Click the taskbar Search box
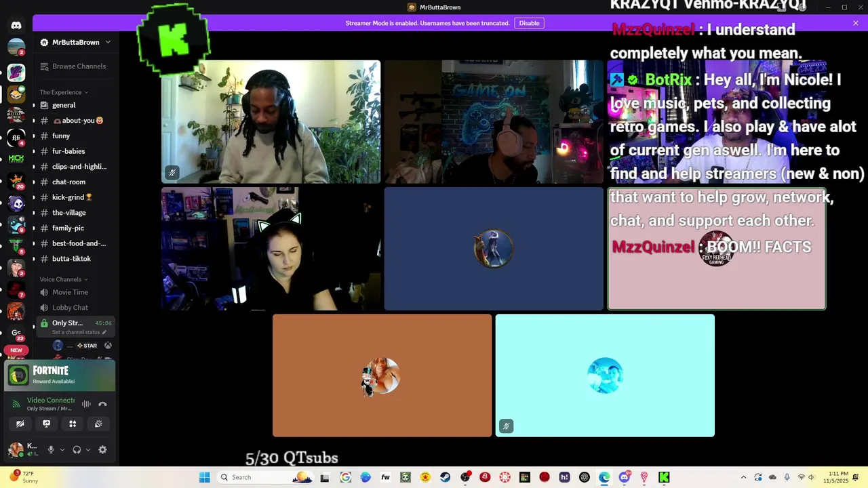 (266, 477)
